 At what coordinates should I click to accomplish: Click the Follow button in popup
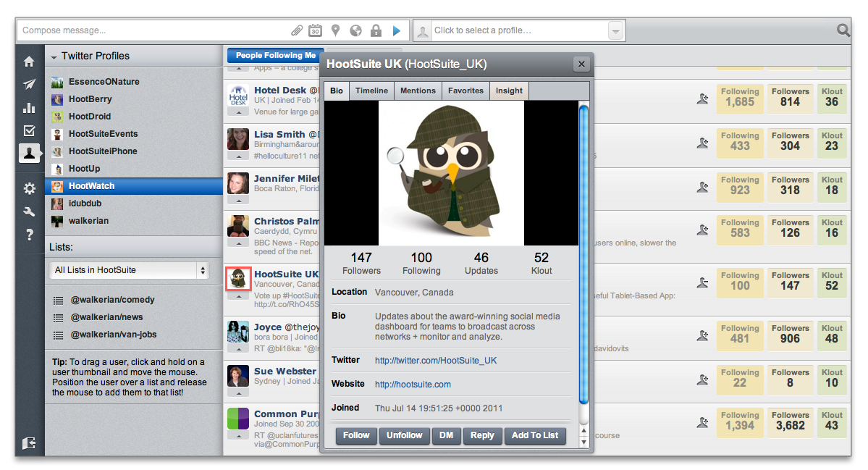coord(356,436)
